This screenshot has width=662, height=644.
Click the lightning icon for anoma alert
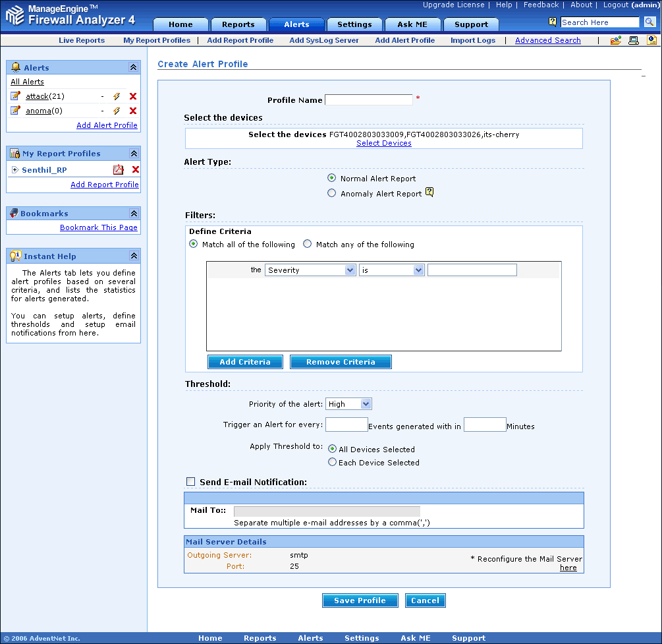pyautogui.click(x=117, y=111)
